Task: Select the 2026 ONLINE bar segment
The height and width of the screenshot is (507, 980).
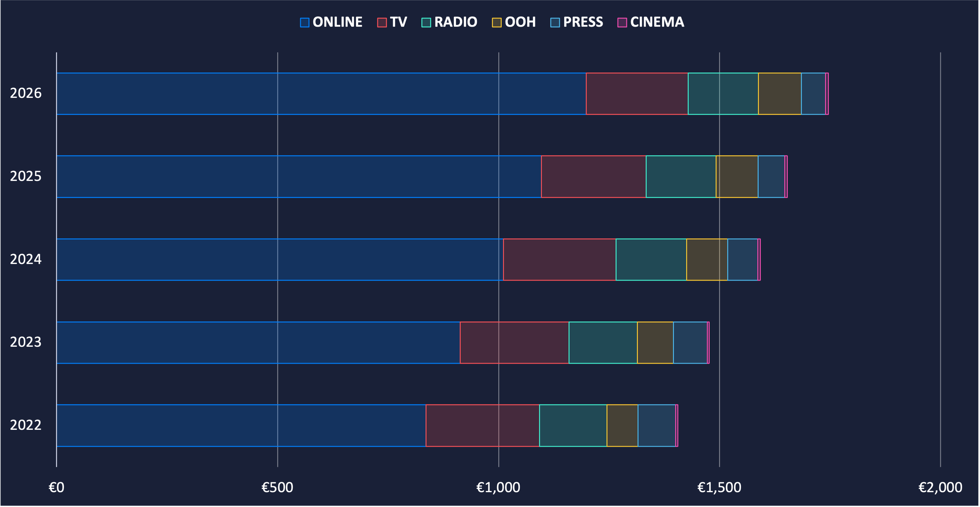Action: click(321, 94)
